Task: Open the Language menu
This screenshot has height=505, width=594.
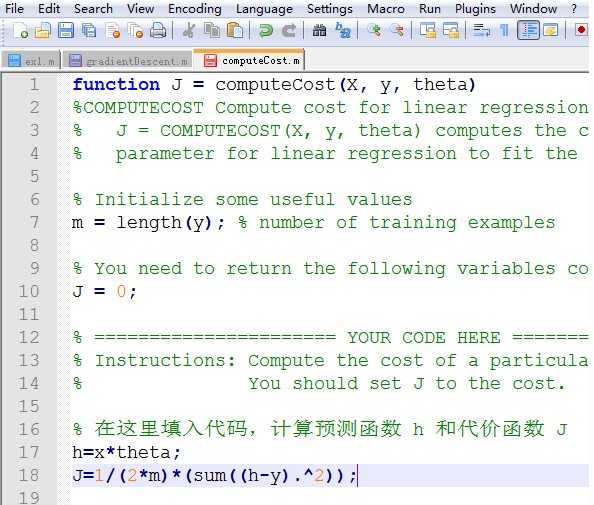Action: (264, 8)
